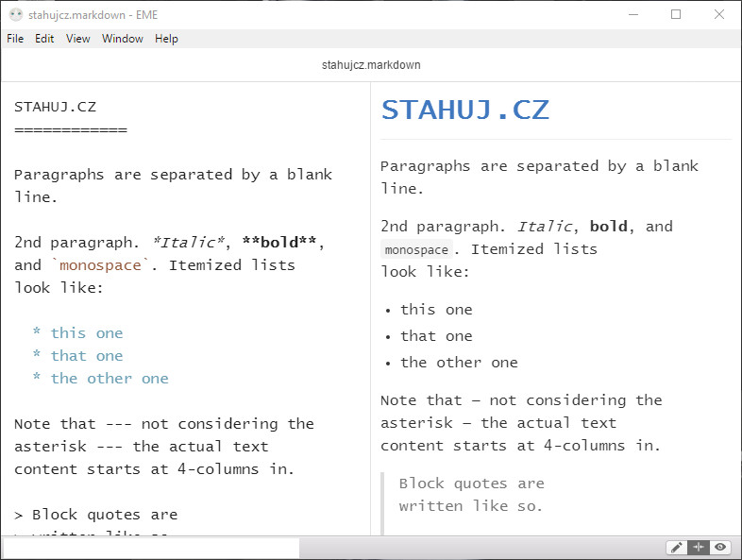Click Italic word in preview pane
This screenshot has width=742, height=560.
point(544,227)
